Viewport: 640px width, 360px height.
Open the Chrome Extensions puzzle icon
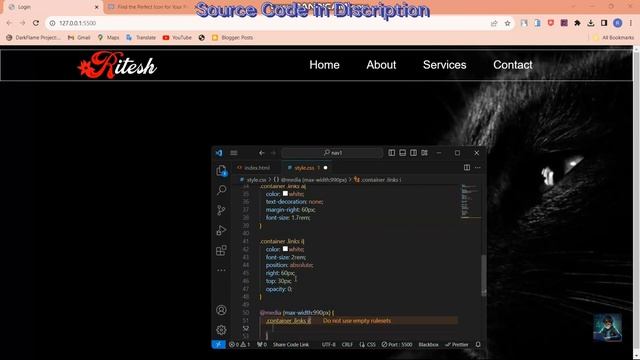(x=577, y=23)
